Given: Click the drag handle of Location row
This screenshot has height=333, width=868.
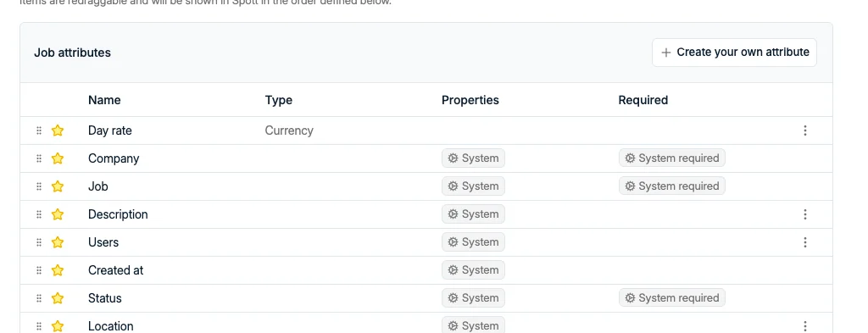Looking at the screenshot, I should tap(39, 326).
